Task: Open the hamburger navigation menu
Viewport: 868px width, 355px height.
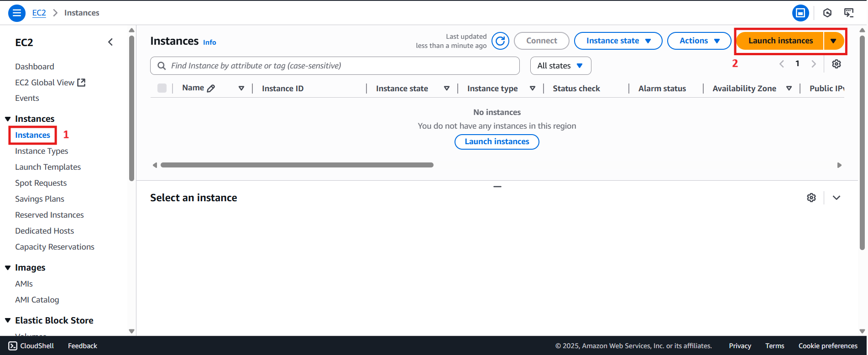Action: 17,13
